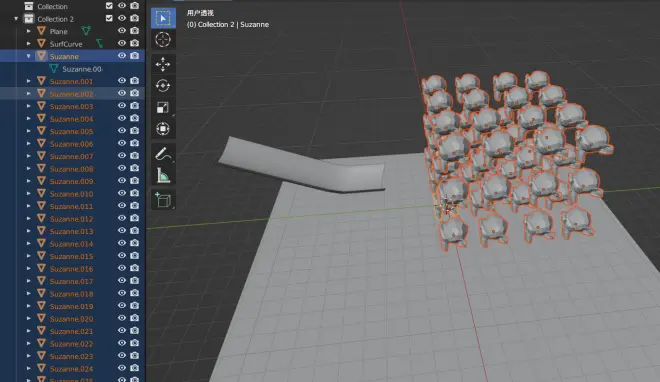Viewport: 660px width, 382px height.
Task: Pick the Add Cube tool
Action: [x=163, y=200]
